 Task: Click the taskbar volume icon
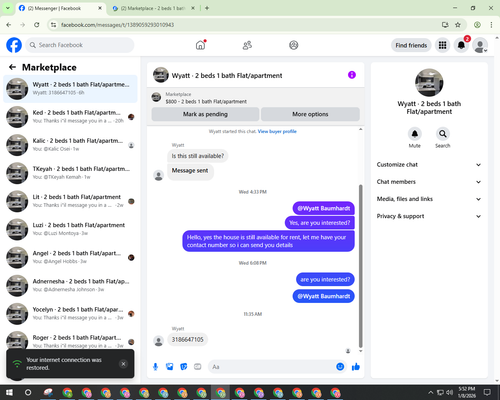click(x=449, y=392)
